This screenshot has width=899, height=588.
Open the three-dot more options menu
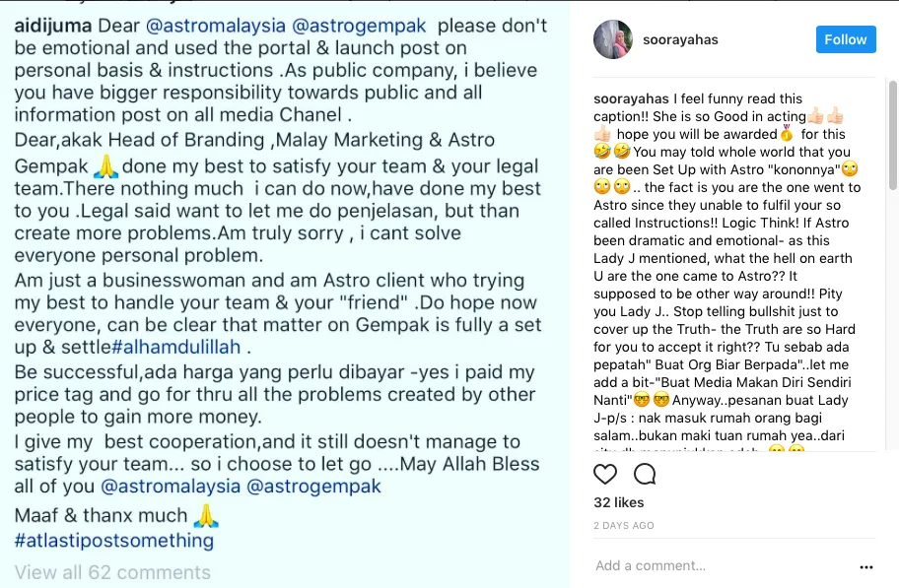pyautogui.click(x=866, y=566)
